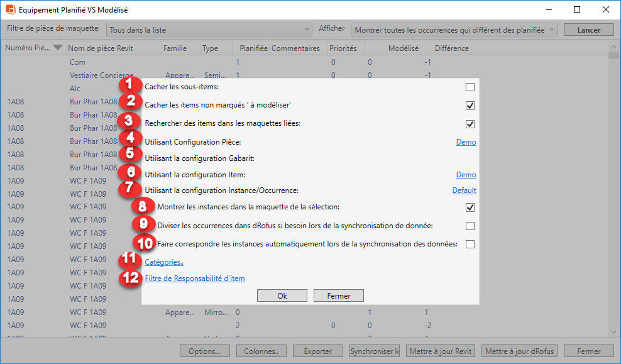Image resolution: width=621 pixels, height=364 pixels.
Task: Enable the 'Cacher les sous-items' checkbox
Action: pos(470,87)
